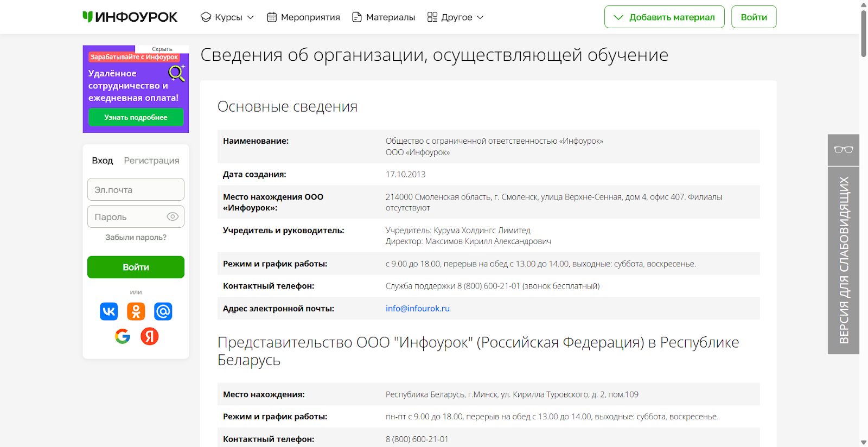Sign in with Mail.ru icon
868x447 pixels.
(163, 311)
